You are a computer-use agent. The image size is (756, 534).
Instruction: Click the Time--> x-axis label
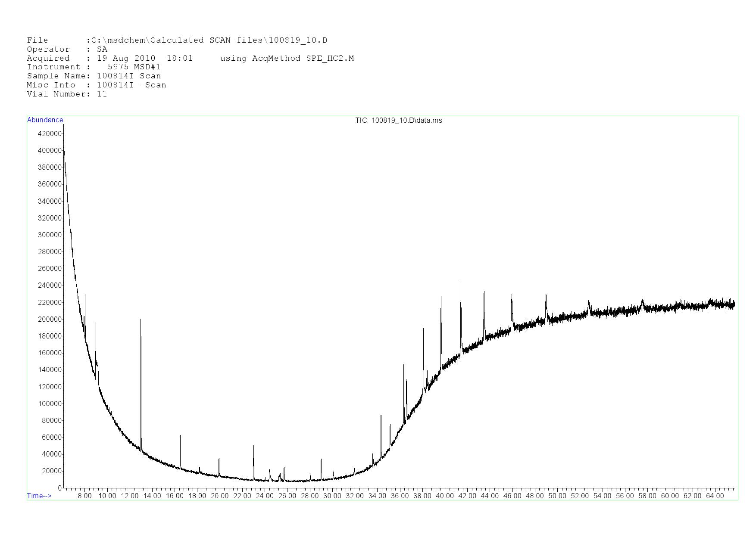click(x=39, y=496)
